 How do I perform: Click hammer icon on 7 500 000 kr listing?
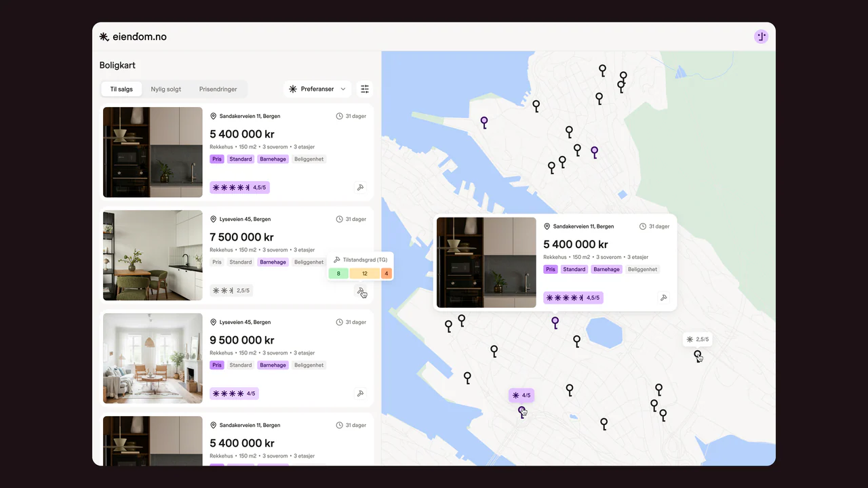tap(360, 291)
